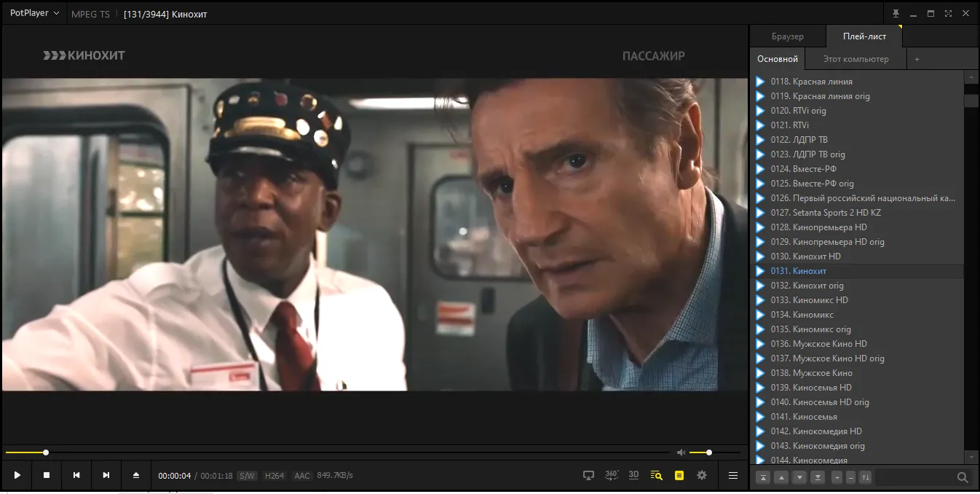Switch to the Браузер tab
Image resolution: width=980 pixels, height=494 pixels.
(x=788, y=36)
